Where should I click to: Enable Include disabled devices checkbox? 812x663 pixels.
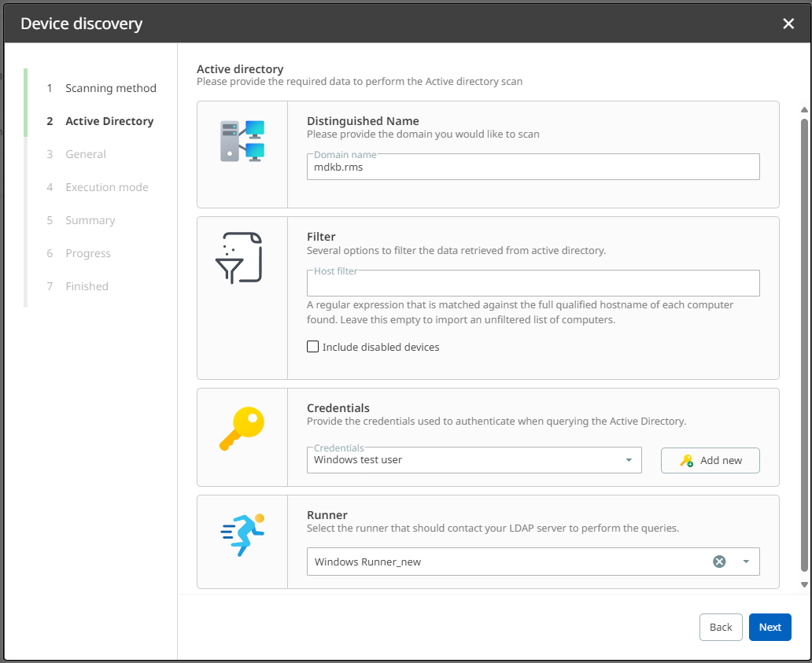[312, 347]
